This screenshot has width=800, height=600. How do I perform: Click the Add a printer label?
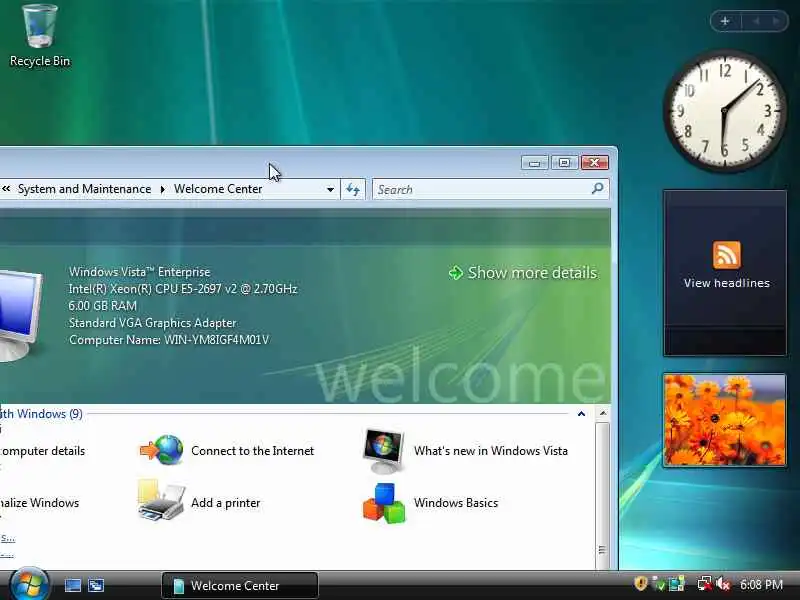click(226, 503)
